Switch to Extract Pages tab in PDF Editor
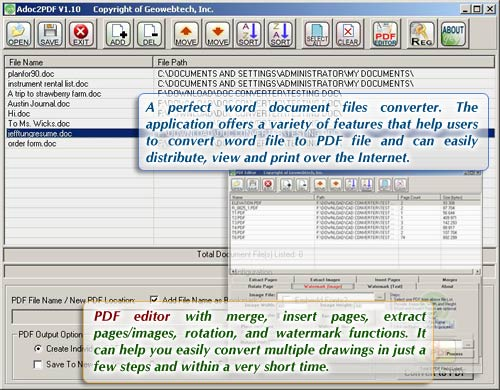The height and width of the screenshot is (390, 500). pos(263,280)
